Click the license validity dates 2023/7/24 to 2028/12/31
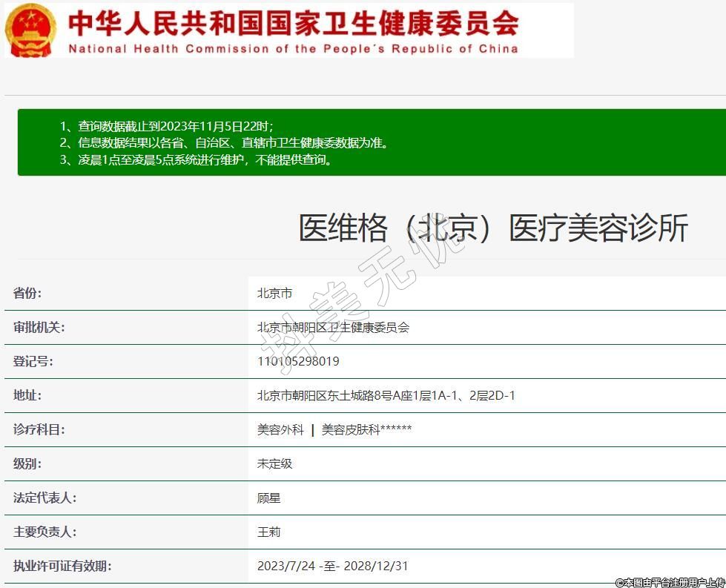The width and height of the screenshot is (726, 588). (332, 566)
